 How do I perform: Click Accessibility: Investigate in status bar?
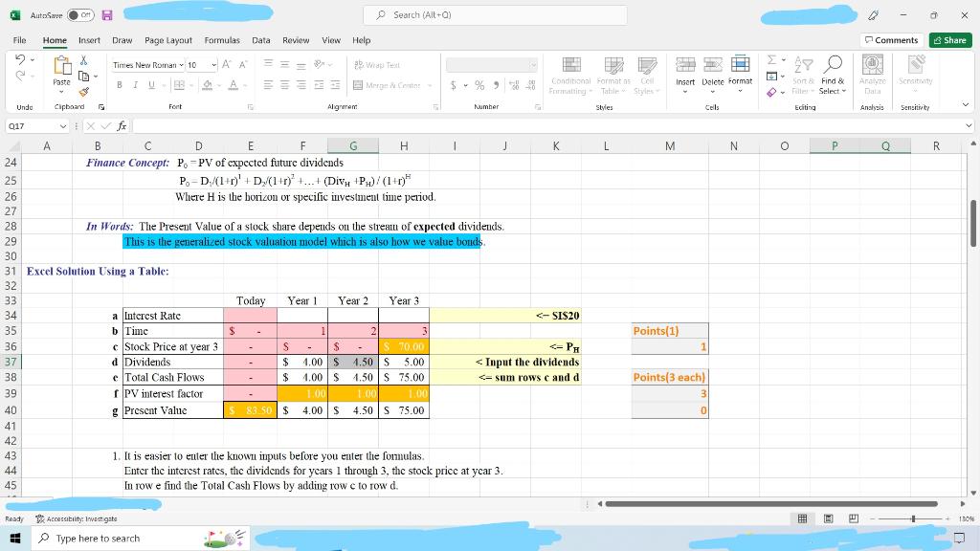click(77, 518)
